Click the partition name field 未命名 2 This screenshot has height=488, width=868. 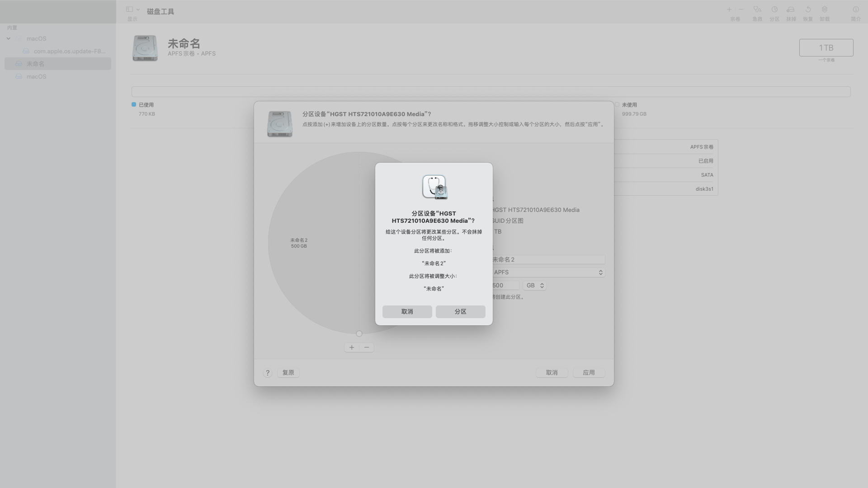(548, 260)
